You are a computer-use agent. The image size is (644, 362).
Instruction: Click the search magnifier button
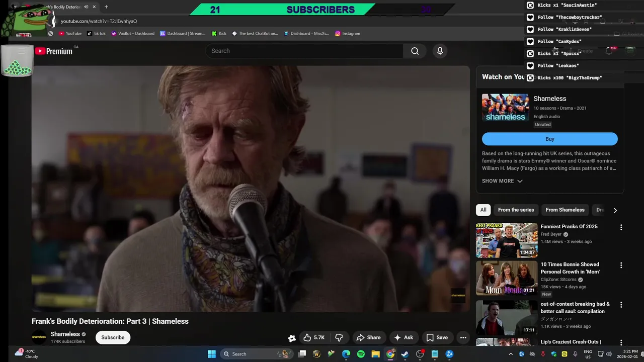click(415, 51)
